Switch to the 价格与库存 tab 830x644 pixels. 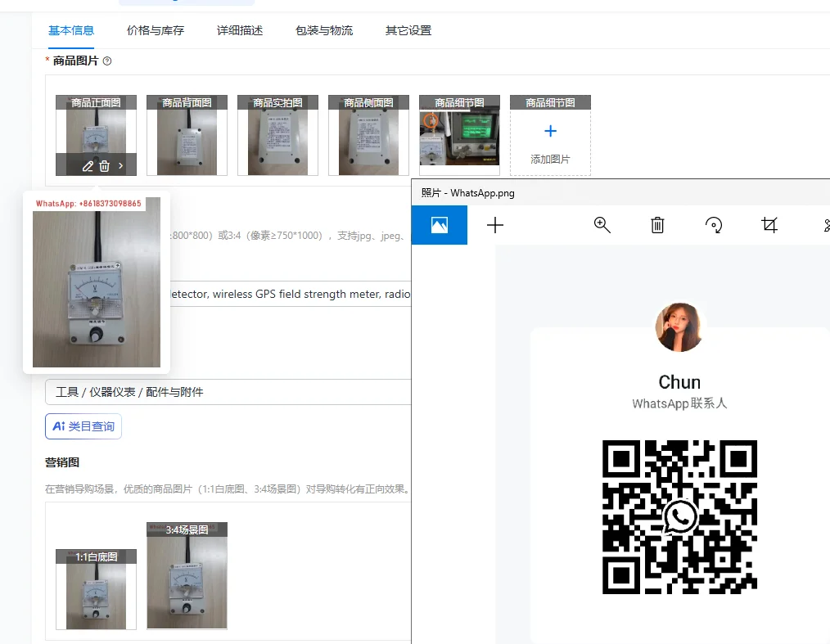click(x=156, y=30)
